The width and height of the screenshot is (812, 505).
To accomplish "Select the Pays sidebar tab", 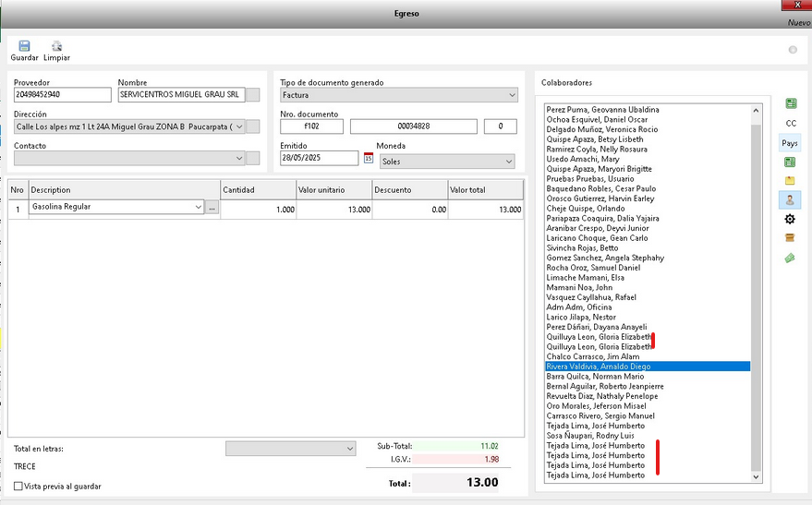I will point(790,143).
